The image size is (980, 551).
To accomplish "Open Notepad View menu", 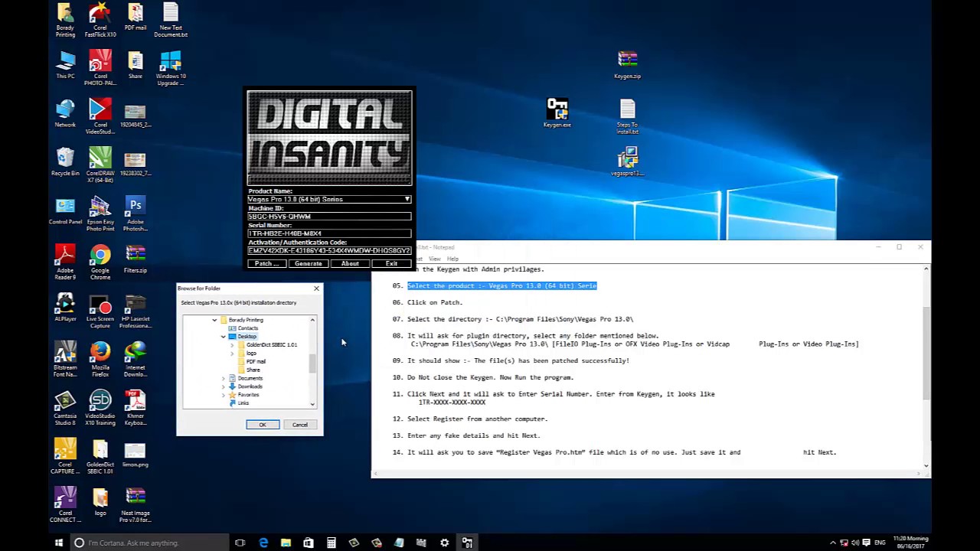I will click(434, 259).
